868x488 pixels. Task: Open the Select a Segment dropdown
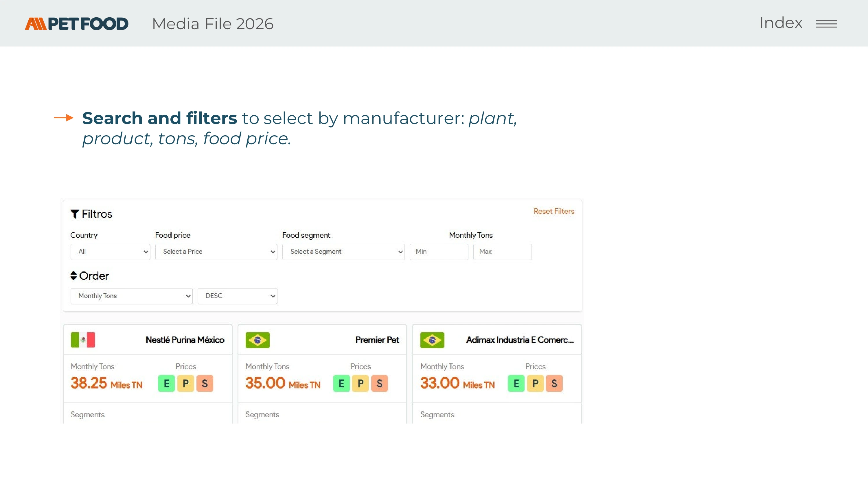pos(343,252)
